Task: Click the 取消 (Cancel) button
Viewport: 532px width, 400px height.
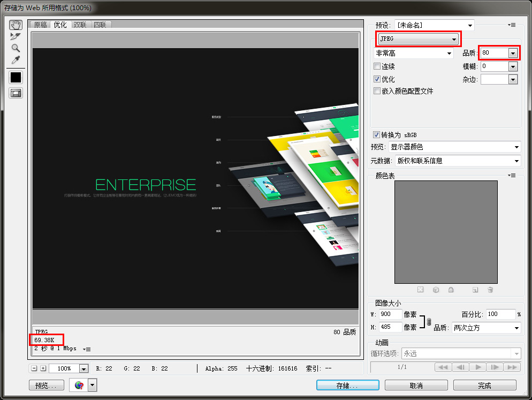Action: 416,386
